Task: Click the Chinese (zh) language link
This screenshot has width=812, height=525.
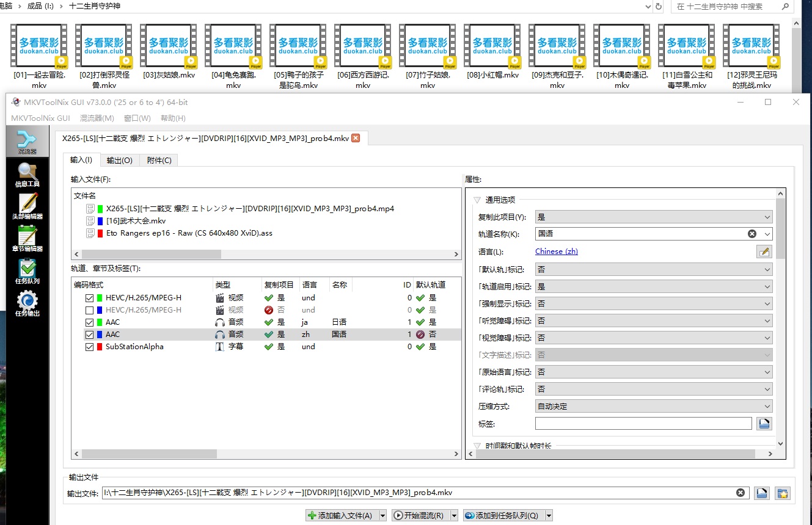Action: [x=556, y=252]
